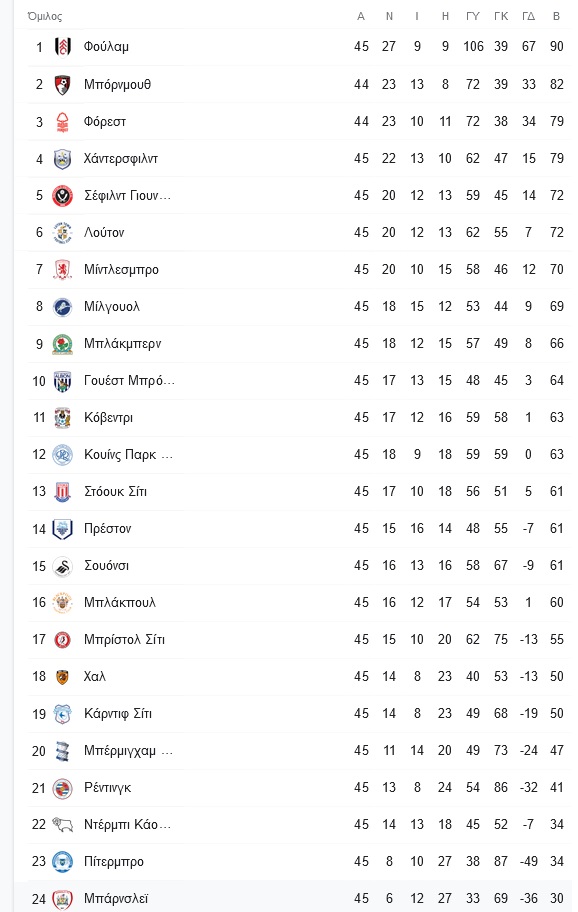Click the Fulham club crest icon
Screen dimensions: 578x912
62,47
